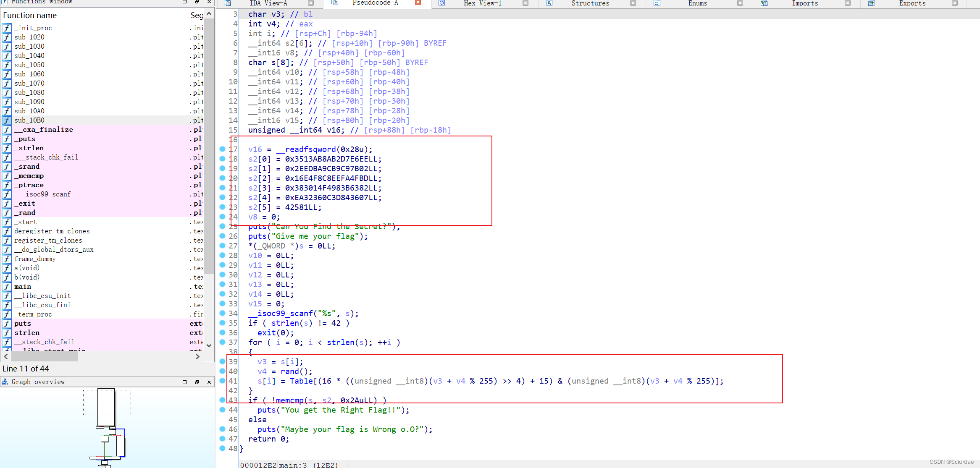Click the Structures tab icon

tap(549, 3)
